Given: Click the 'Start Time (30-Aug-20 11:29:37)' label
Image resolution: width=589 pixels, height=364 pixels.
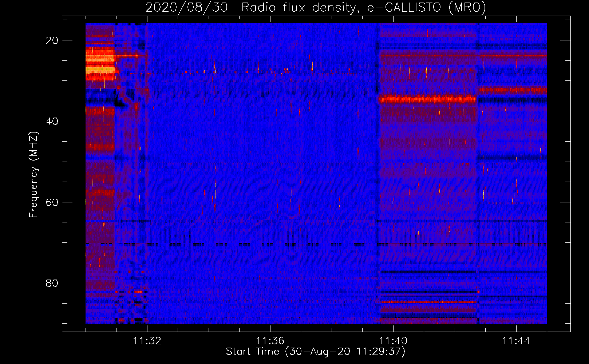Looking at the screenshot, I should (x=316, y=352).
